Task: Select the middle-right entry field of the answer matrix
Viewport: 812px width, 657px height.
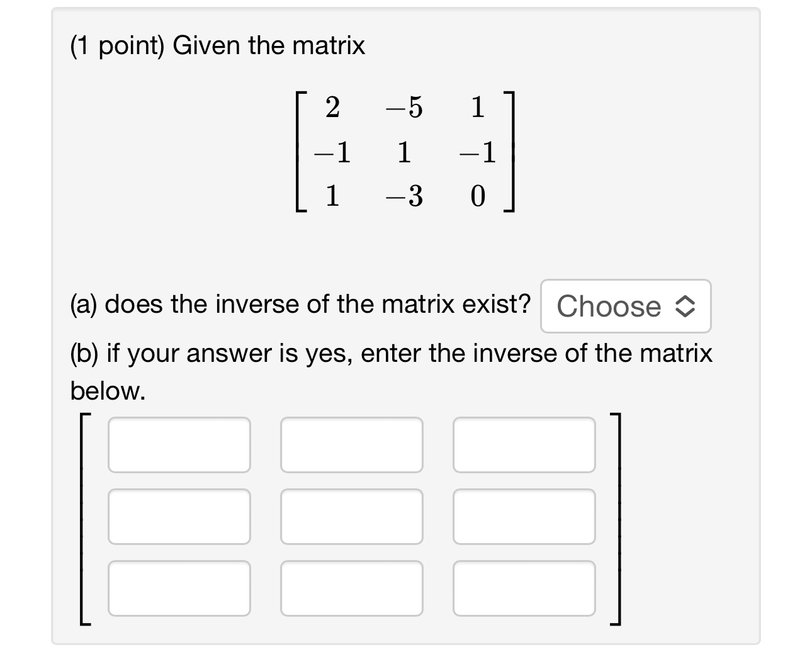Action: (x=524, y=517)
